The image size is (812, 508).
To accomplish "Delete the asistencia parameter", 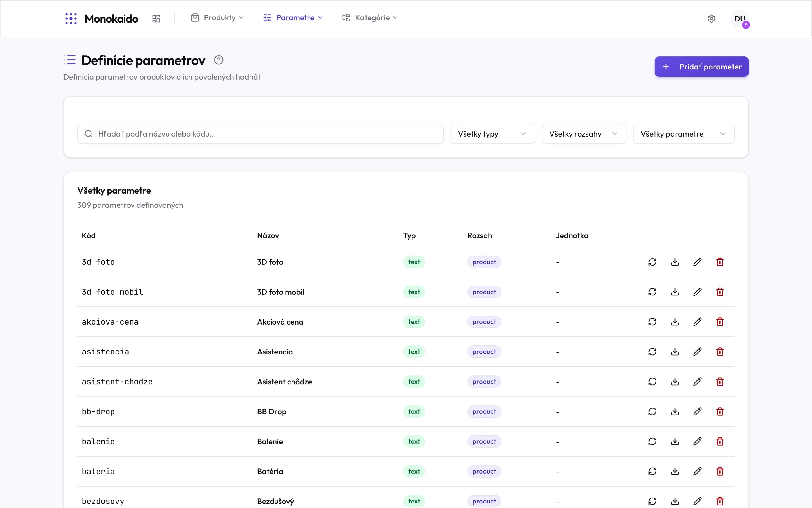I will pyautogui.click(x=720, y=352).
